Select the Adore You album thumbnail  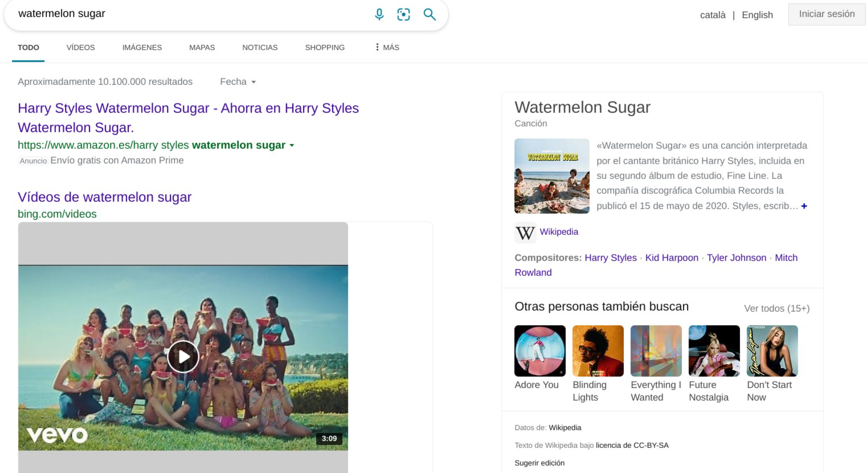[539, 351]
